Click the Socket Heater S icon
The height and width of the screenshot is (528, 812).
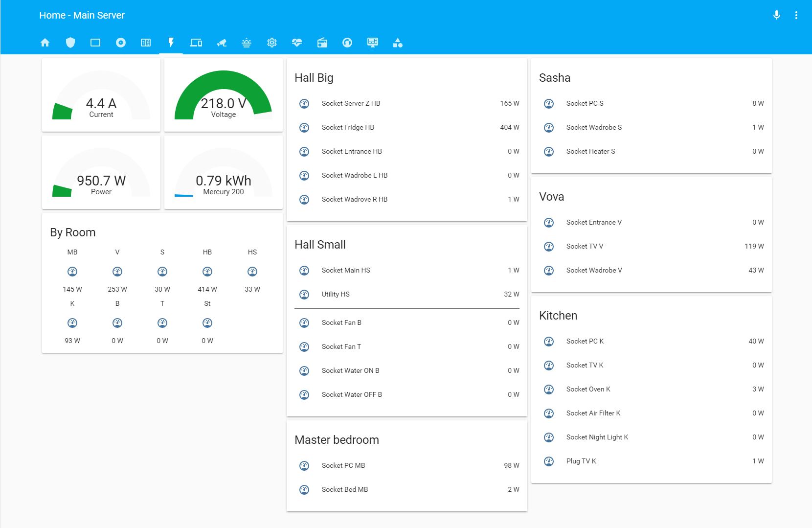pyautogui.click(x=549, y=151)
